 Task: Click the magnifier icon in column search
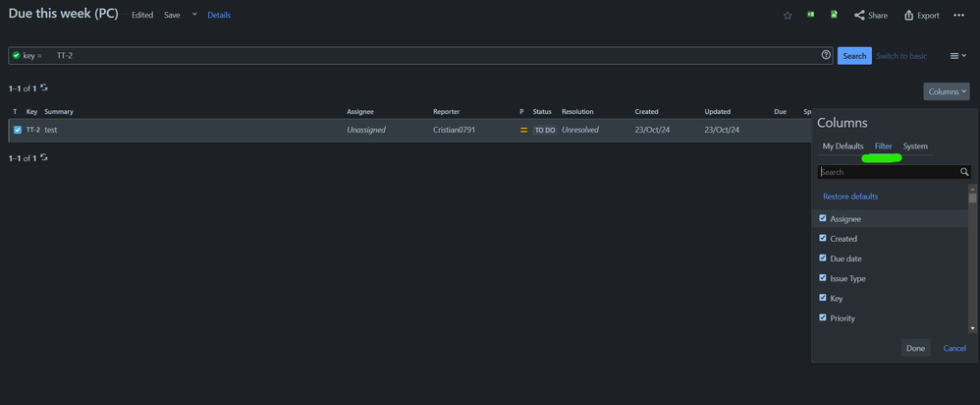point(965,171)
